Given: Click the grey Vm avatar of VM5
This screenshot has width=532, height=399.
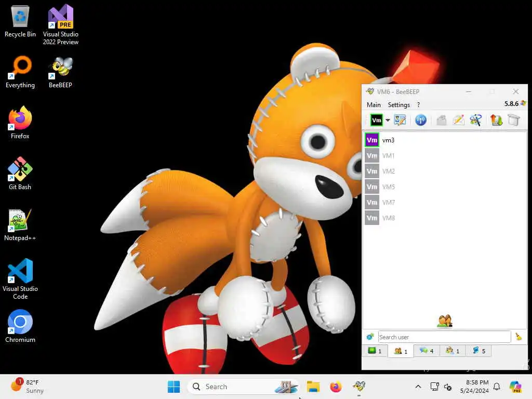Looking at the screenshot, I should point(372,187).
